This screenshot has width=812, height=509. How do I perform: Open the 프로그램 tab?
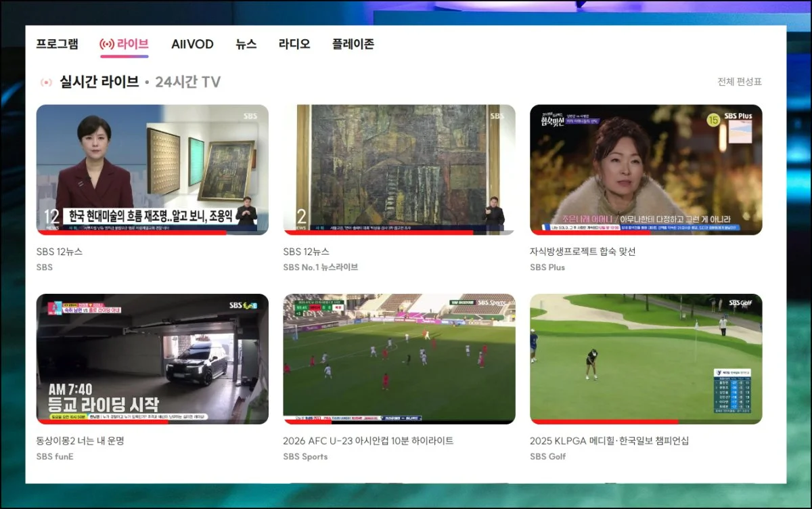point(57,45)
